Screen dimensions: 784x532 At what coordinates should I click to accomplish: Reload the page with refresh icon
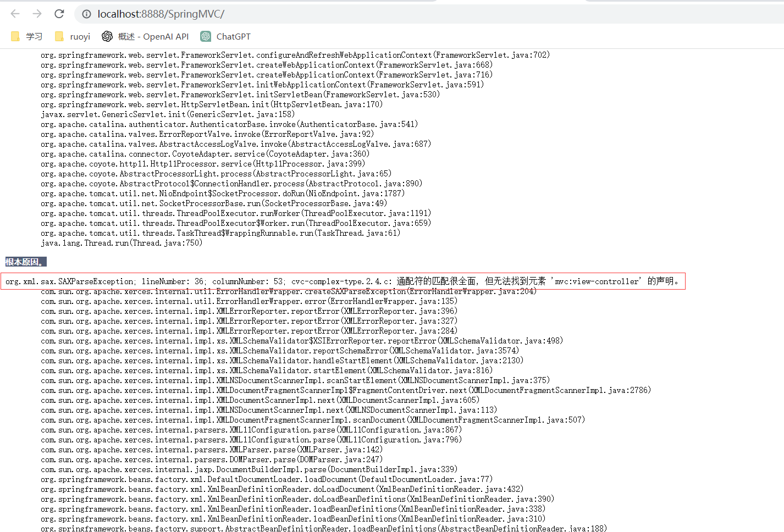click(x=59, y=14)
